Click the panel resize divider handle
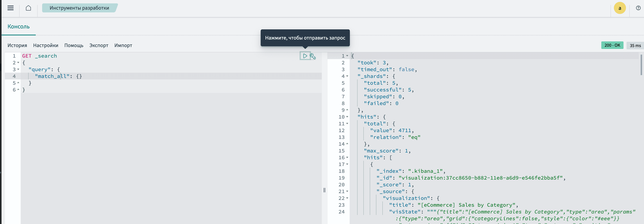644x224 pixels. (x=324, y=190)
